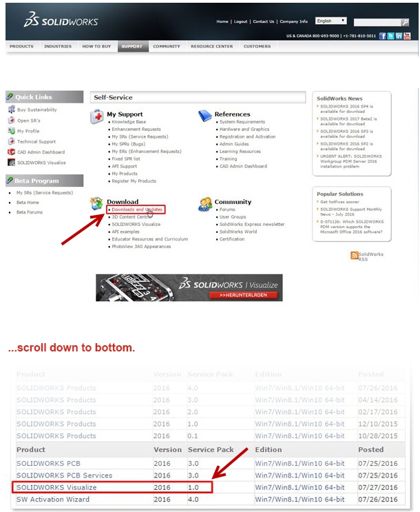Open the Facebook social icon

point(382,36)
